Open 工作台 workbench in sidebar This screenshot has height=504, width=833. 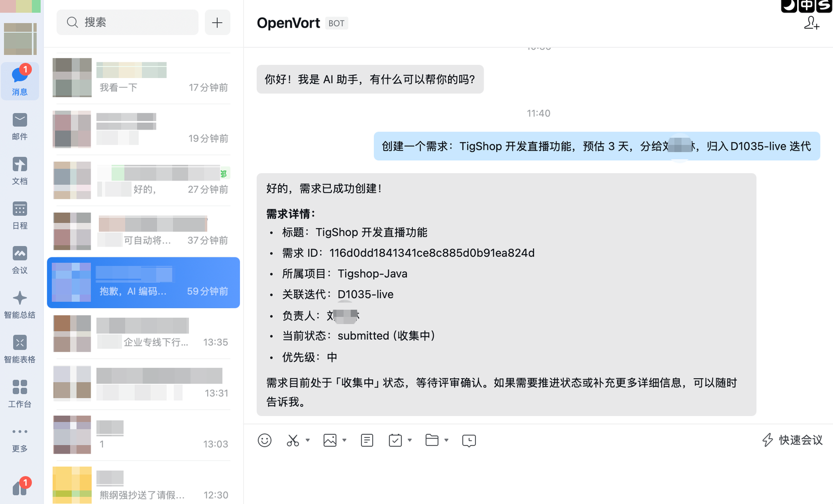20,393
